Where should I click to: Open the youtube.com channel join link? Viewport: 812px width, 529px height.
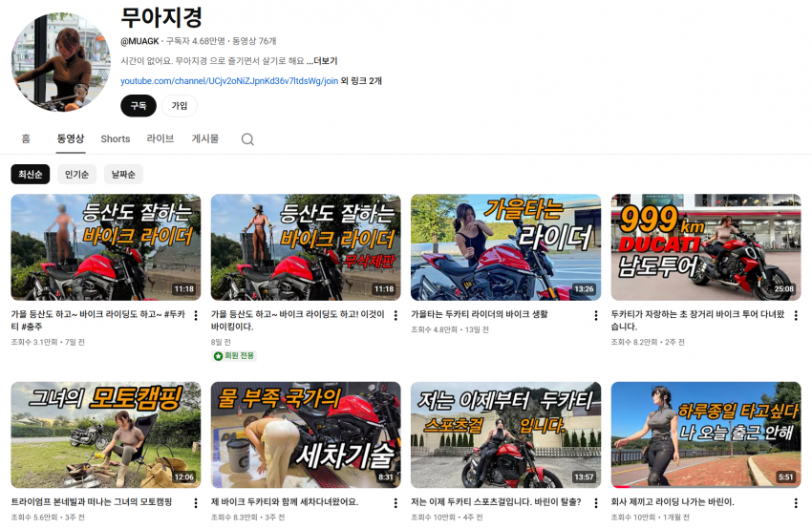pos(229,81)
